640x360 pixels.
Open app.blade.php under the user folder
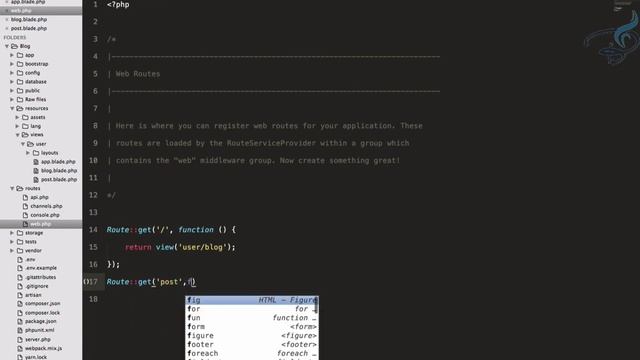[x=58, y=162]
